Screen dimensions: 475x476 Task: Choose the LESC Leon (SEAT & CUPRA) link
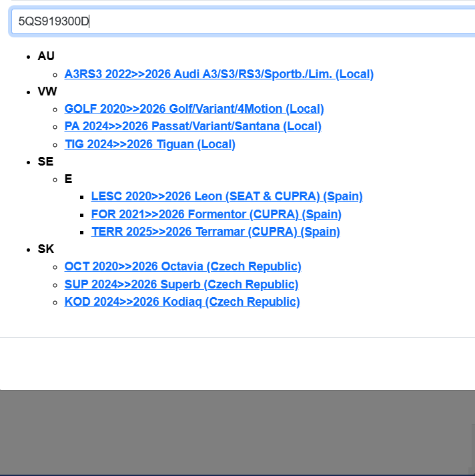pos(227,196)
